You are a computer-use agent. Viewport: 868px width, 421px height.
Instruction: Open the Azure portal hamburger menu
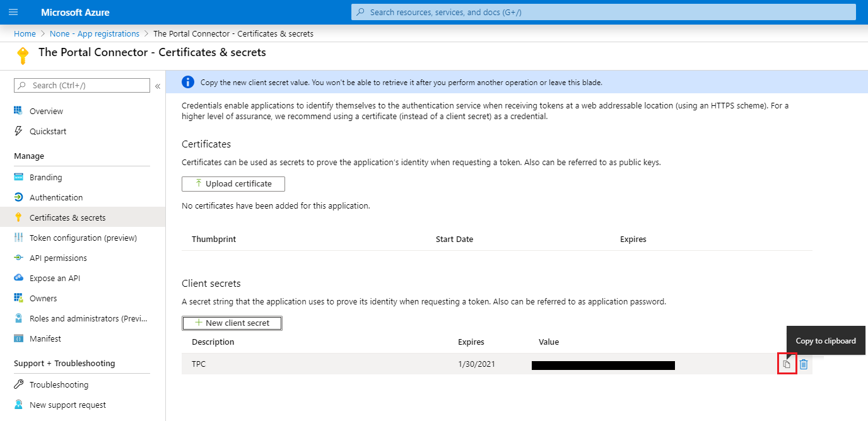coord(13,12)
